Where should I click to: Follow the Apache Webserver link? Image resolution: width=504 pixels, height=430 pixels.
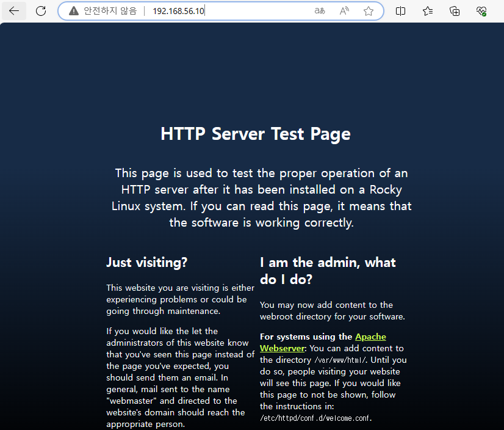(323, 343)
